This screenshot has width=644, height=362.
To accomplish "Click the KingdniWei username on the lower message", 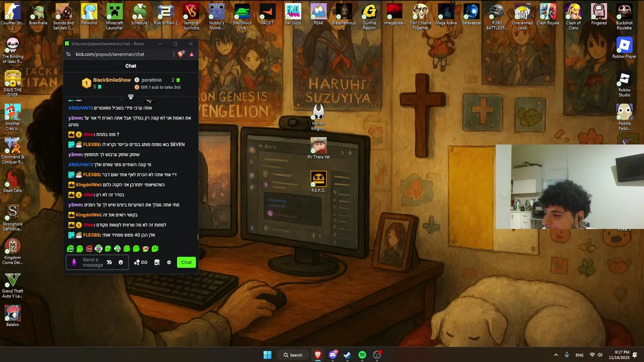I will click(88, 215).
